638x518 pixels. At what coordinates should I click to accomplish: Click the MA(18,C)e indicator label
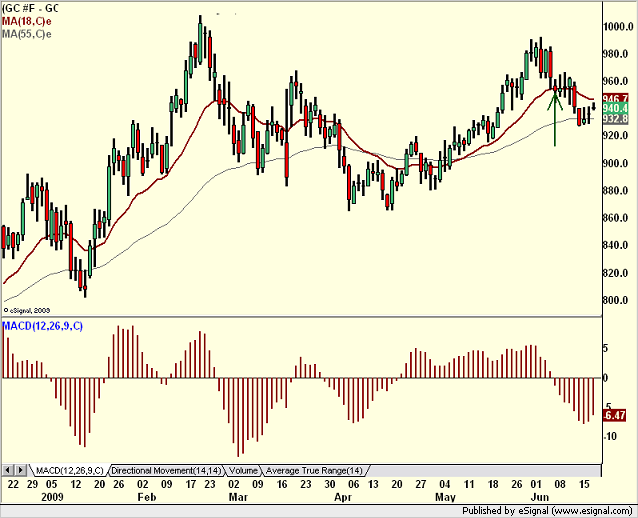[x=27, y=21]
